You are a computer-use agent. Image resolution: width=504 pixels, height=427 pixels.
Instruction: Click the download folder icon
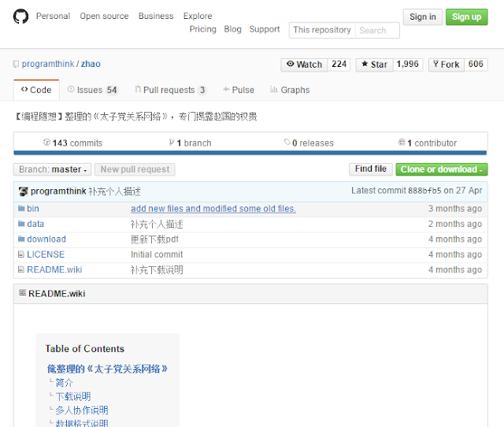[x=21, y=239]
